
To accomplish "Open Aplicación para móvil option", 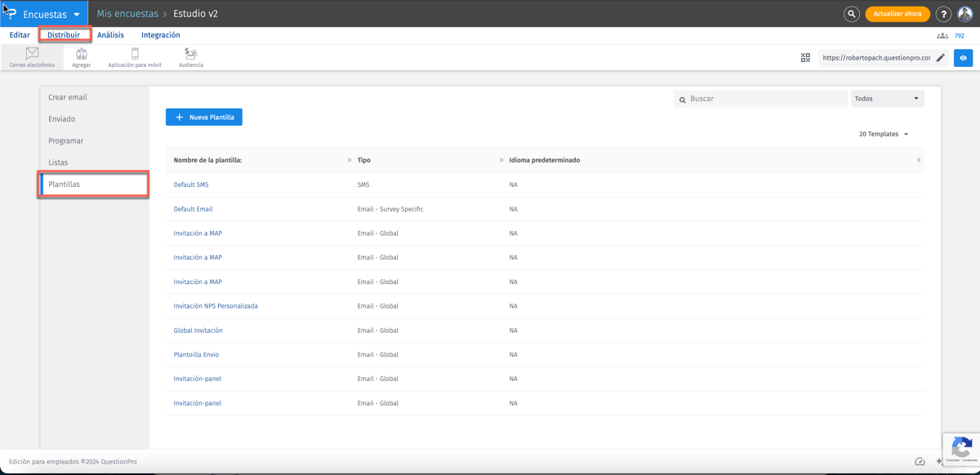I will coord(135,57).
